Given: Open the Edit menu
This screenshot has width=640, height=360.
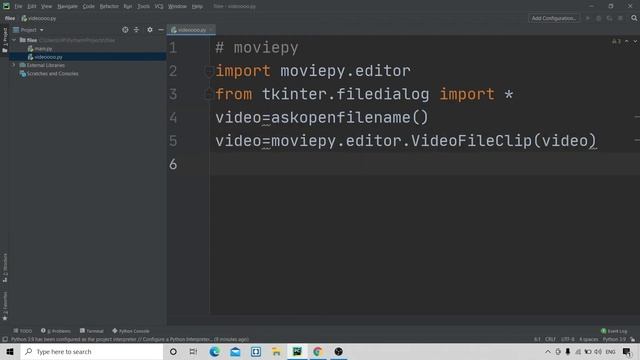Looking at the screenshot, I should click(32, 6).
